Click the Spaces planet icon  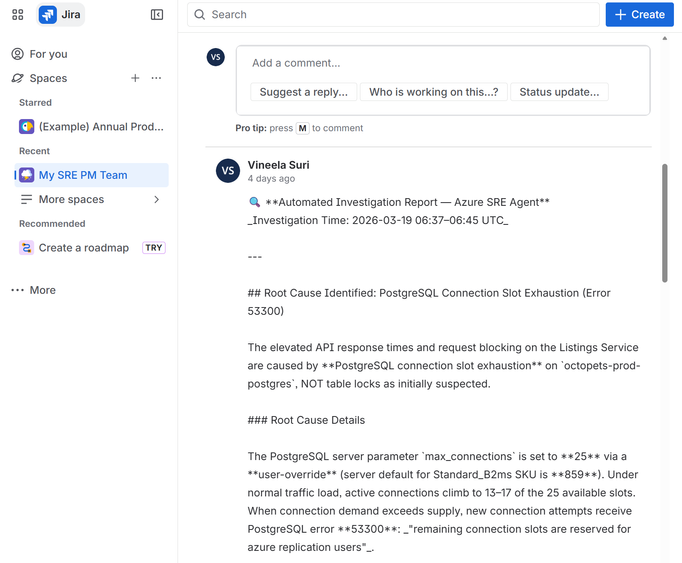17,78
